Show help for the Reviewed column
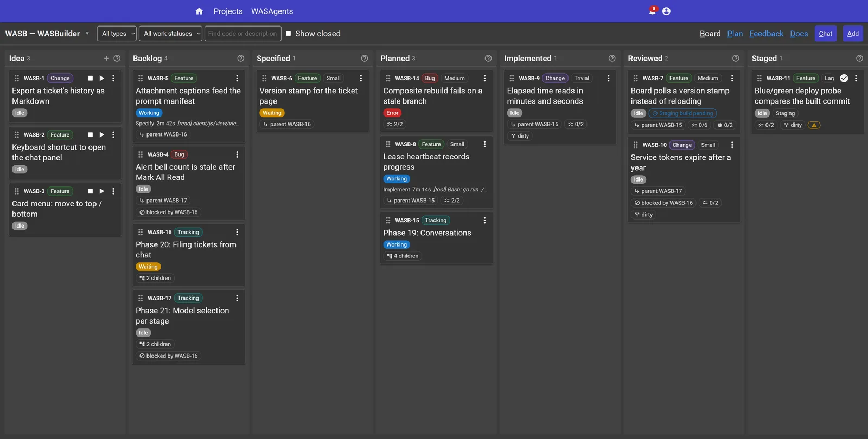The image size is (868, 439). [736, 59]
